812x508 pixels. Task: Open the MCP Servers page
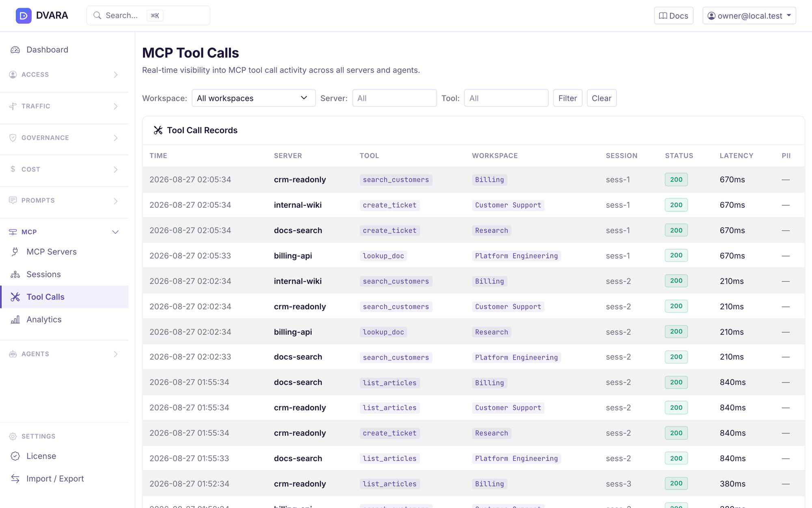pos(65,252)
